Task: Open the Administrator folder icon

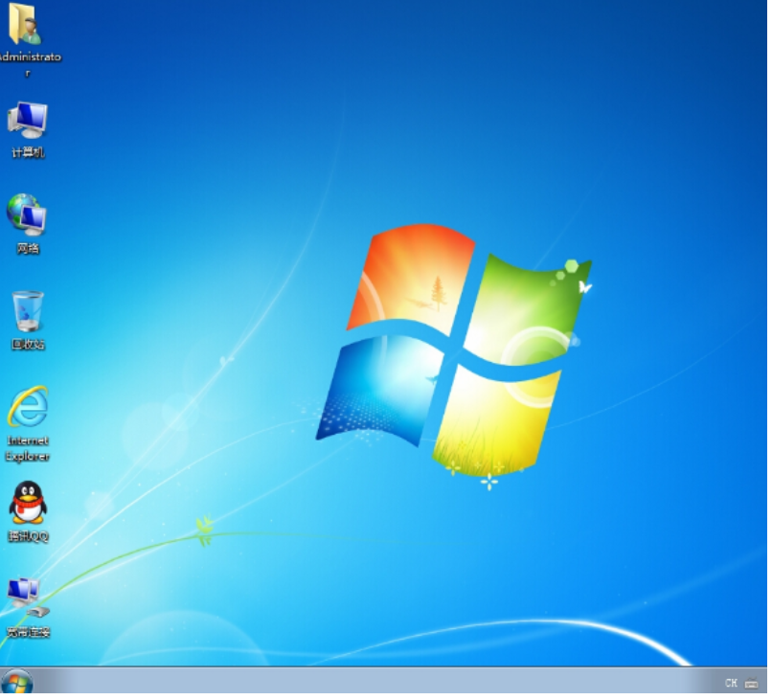Action: [25, 24]
